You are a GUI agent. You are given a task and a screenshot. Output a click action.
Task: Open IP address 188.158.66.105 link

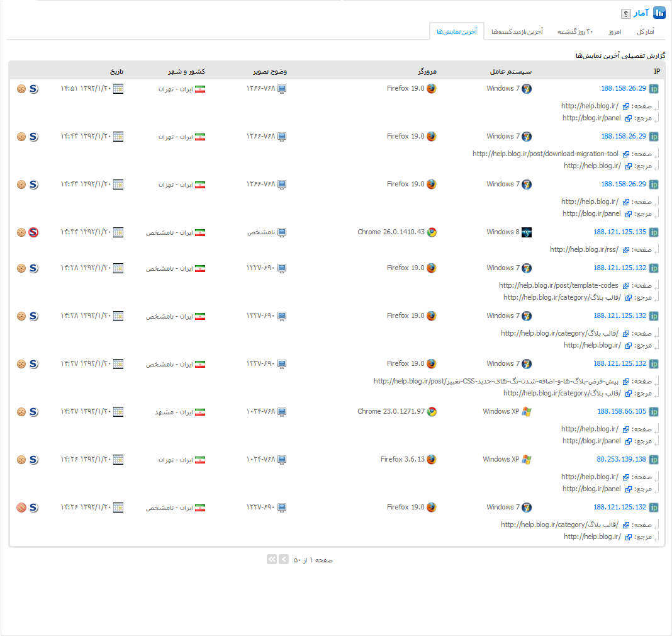[x=621, y=412]
